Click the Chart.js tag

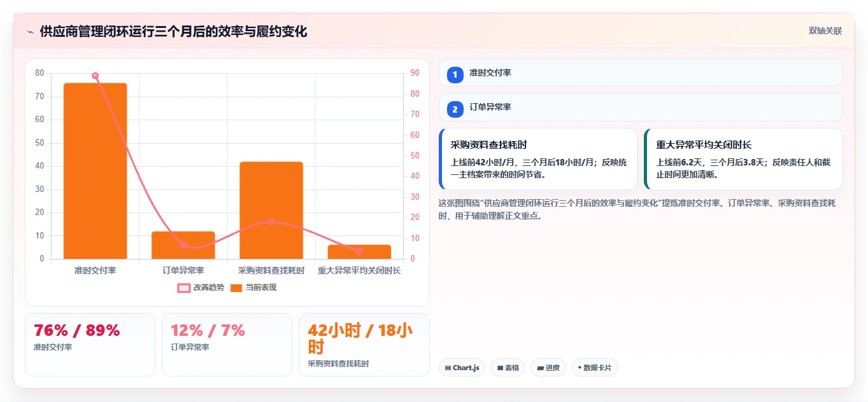tap(462, 368)
